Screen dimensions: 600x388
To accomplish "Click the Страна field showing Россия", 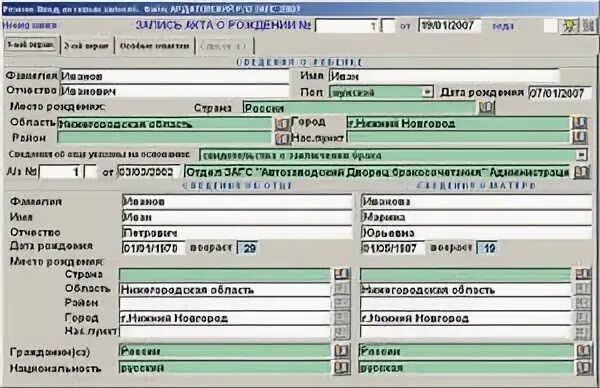I will [359, 108].
